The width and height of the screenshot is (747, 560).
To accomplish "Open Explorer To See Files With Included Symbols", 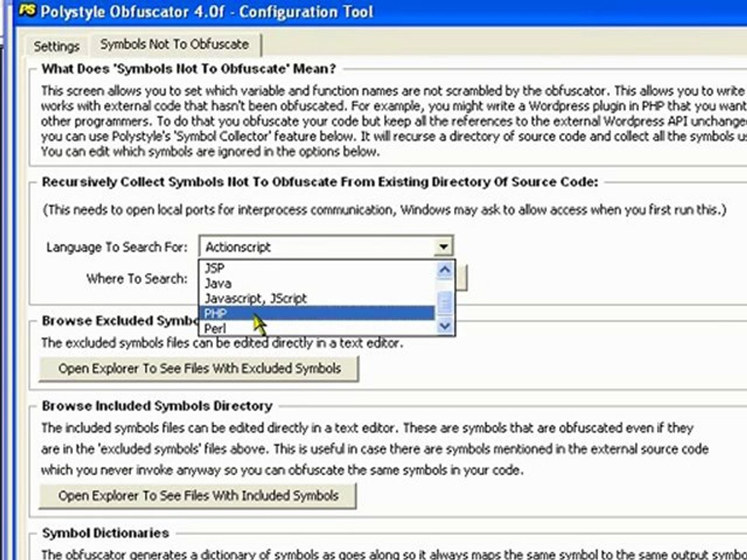I will coord(198,496).
